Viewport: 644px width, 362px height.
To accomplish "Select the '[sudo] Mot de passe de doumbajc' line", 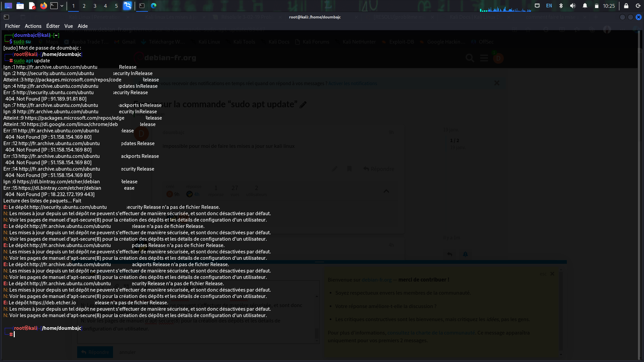I will tap(42, 48).
